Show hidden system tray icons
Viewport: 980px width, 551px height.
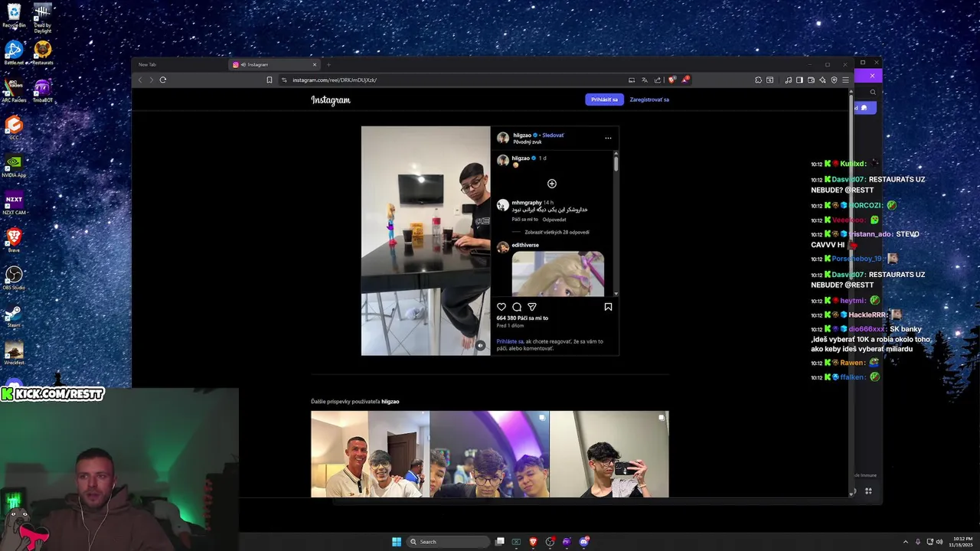click(906, 542)
